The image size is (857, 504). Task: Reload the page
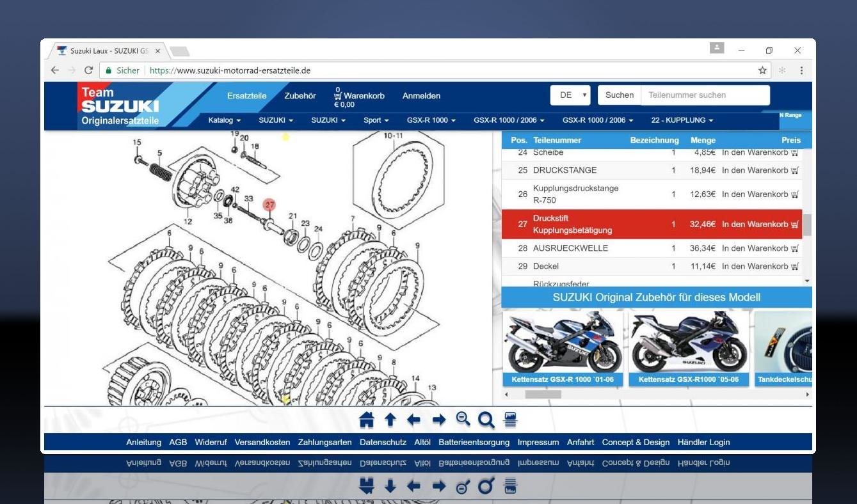point(88,70)
